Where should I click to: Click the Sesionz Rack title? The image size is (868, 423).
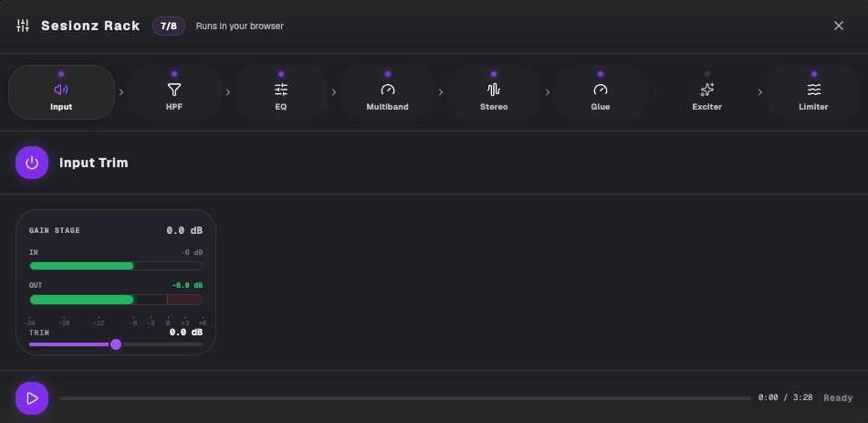pyautogui.click(x=90, y=26)
